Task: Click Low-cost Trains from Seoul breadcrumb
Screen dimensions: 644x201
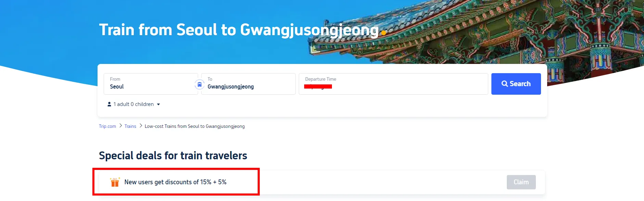Action: pyautogui.click(x=195, y=126)
